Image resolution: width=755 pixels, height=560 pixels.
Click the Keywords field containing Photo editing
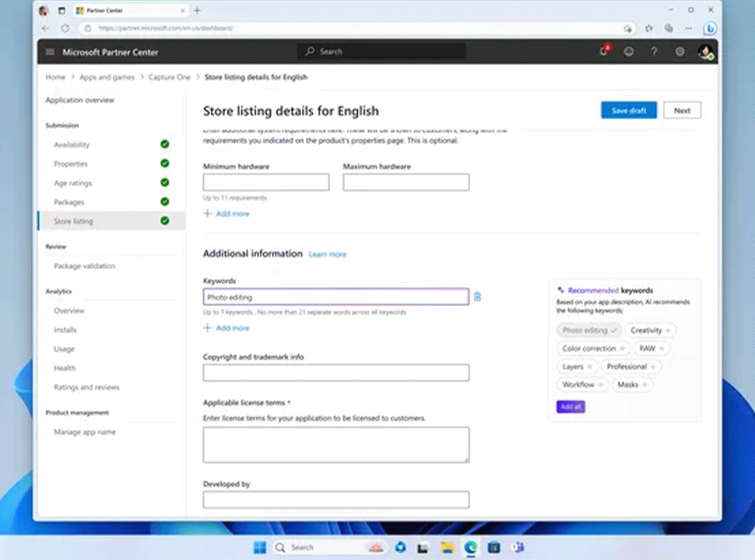pyautogui.click(x=336, y=297)
